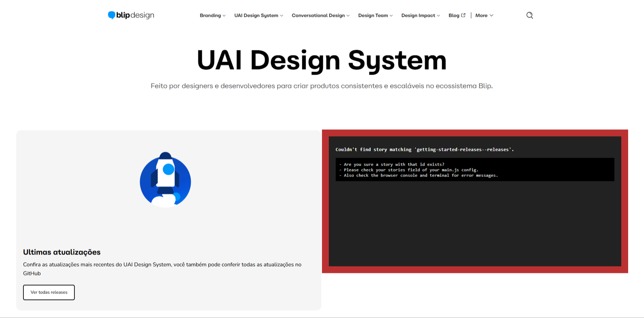
Task: Expand the More dropdown
Action: coord(484,16)
